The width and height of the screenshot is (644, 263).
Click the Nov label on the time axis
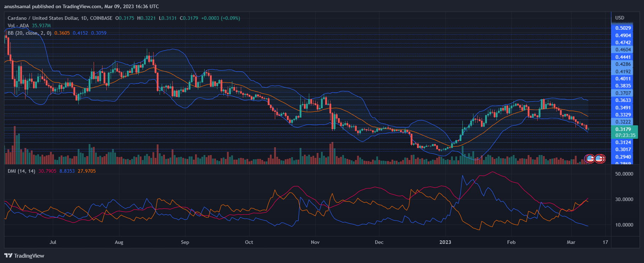[315, 242]
